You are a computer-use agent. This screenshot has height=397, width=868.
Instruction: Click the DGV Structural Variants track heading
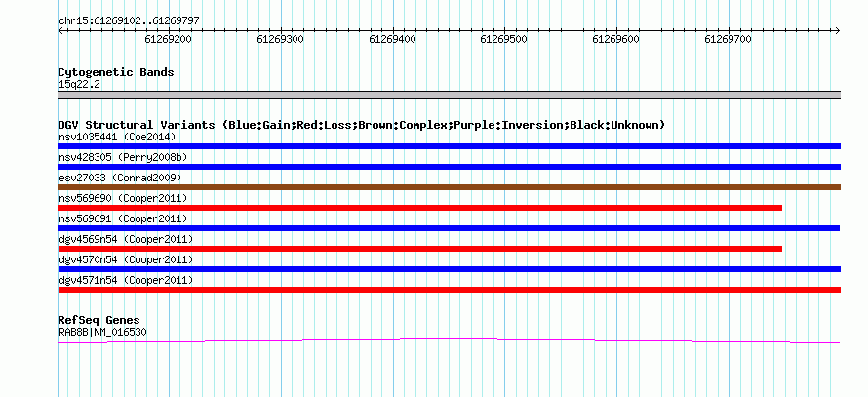pyautogui.click(x=362, y=125)
